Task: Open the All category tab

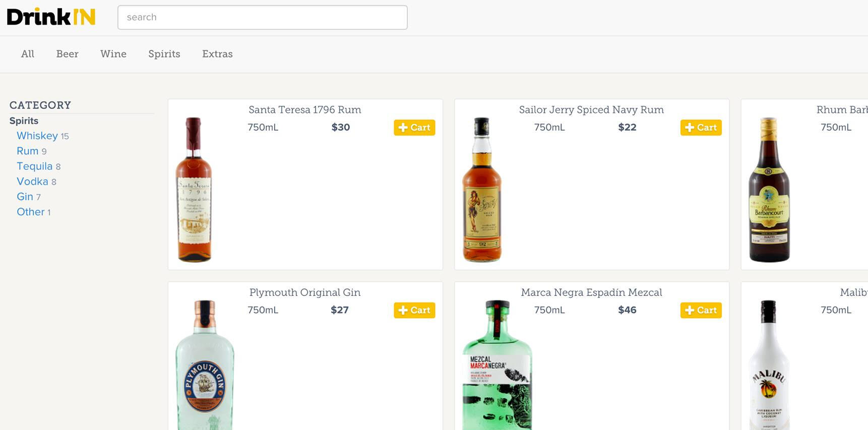Action: [28, 54]
